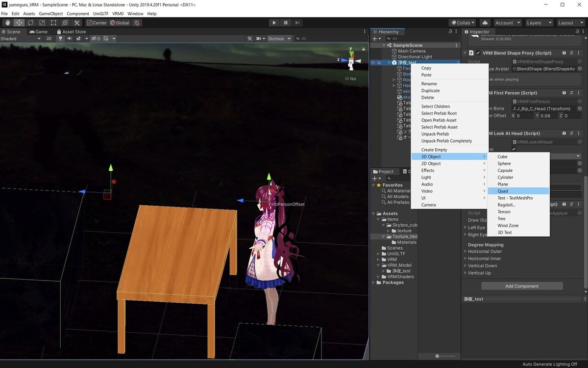The width and height of the screenshot is (588, 368).
Task: Lock the Hierarchy panel
Action: 450,31
